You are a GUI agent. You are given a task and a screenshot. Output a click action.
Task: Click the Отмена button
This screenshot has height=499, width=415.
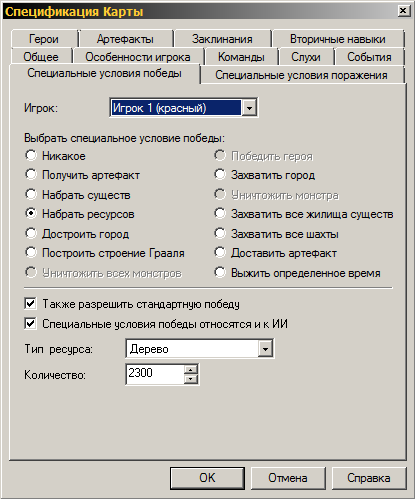coord(288,478)
